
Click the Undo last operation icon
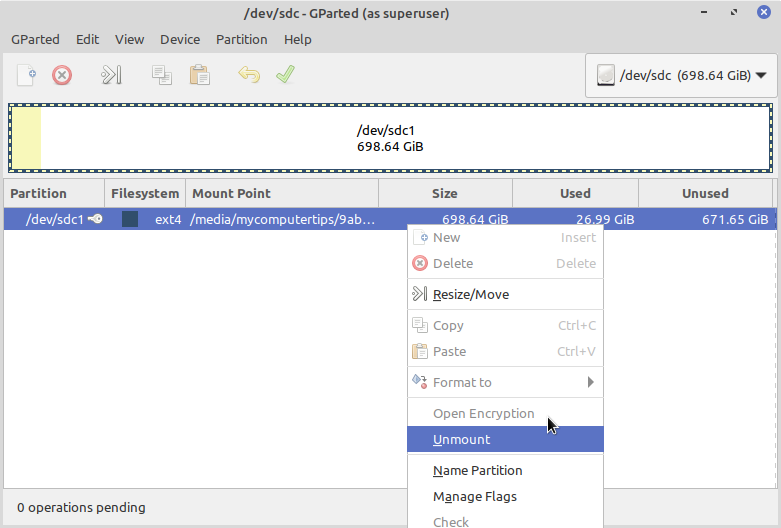coord(248,75)
